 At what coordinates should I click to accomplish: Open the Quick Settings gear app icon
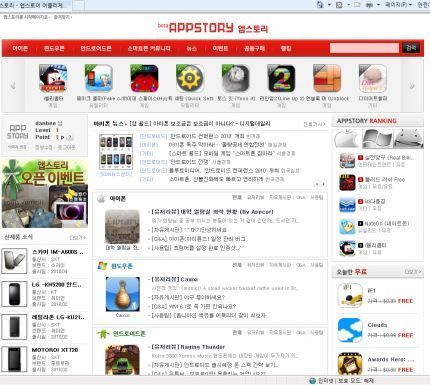(190, 79)
